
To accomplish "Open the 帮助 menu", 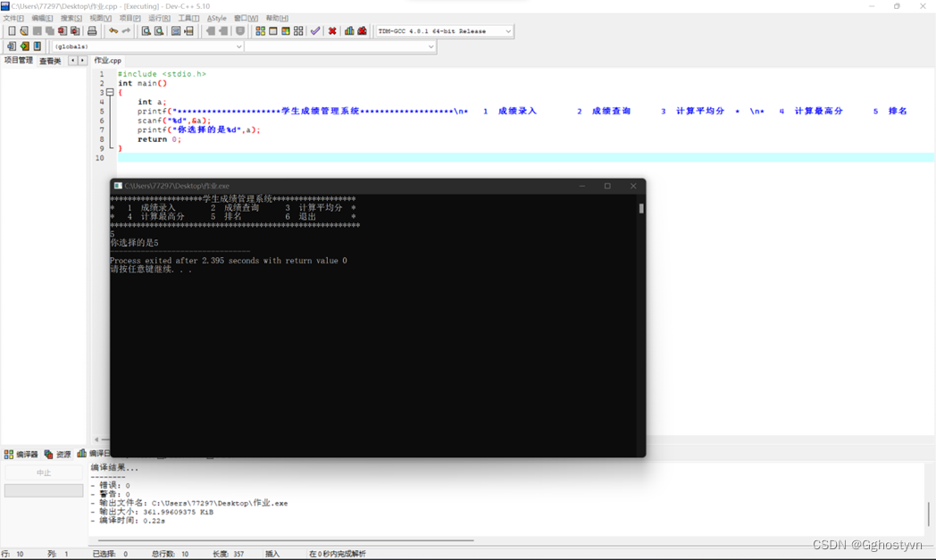I will [x=277, y=18].
